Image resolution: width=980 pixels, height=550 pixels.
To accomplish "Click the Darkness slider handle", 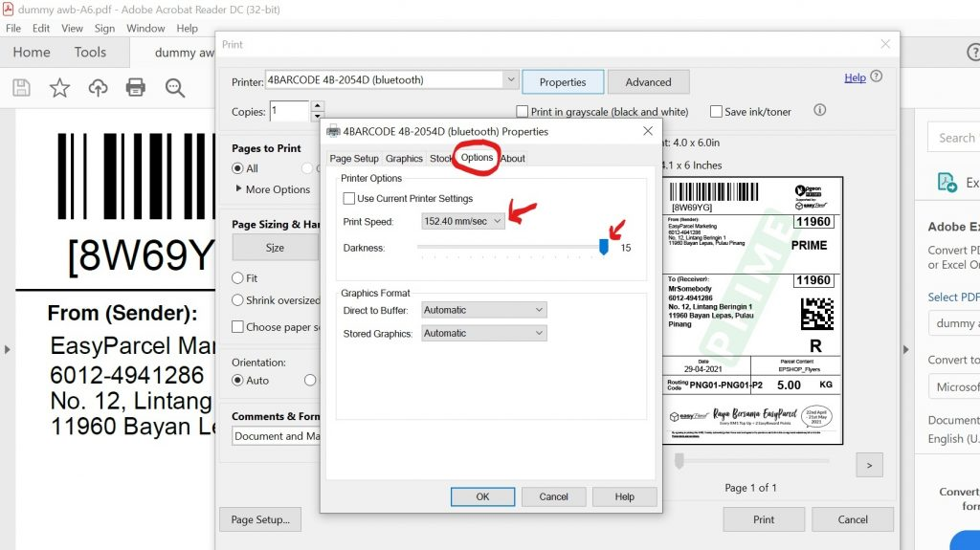I will (603, 247).
